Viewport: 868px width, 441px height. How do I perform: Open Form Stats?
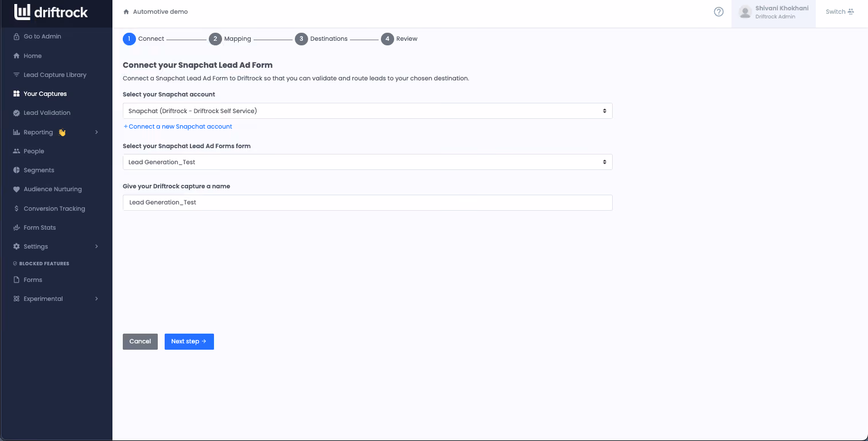40,227
